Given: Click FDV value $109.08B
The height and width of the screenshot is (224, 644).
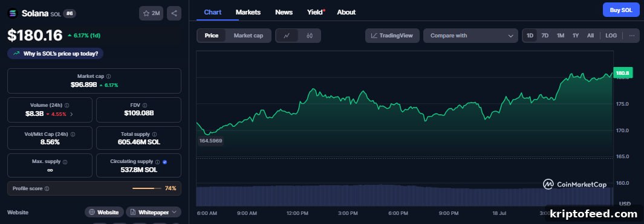Looking at the screenshot, I should click(139, 114).
